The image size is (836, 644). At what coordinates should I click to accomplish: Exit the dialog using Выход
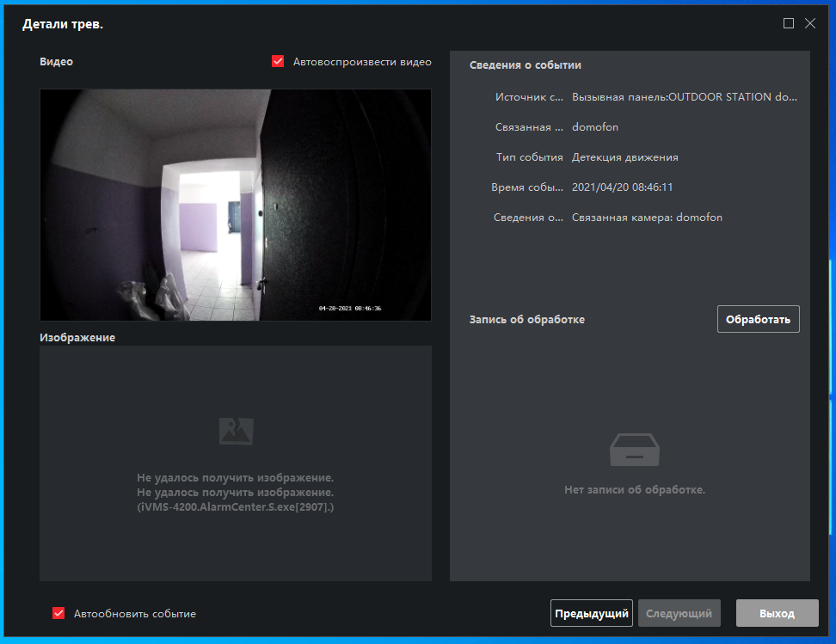pyautogui.click(x=777, y=613)
